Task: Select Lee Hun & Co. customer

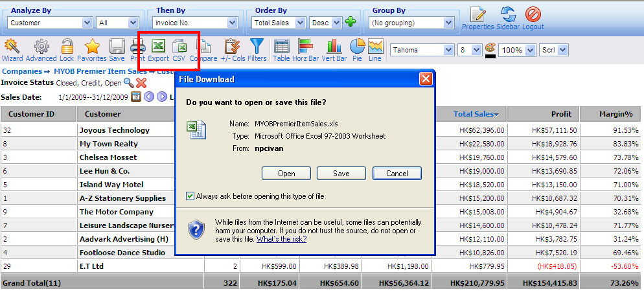Action: click(x=104, y=171)
